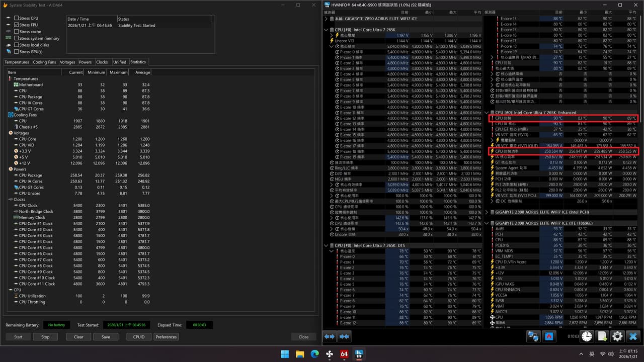The image size is (644, 362).
Task: Click HWiNFO blue X close sensors icon
Action: click(633, 336)
